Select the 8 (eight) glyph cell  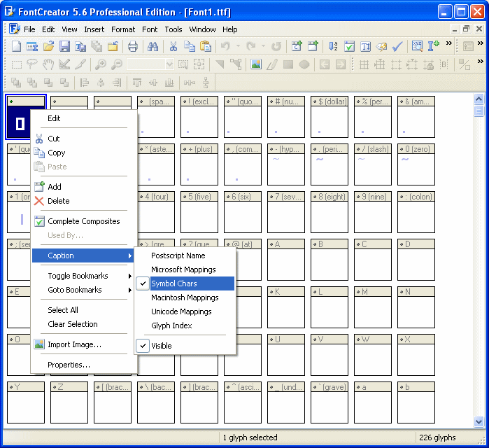pos(329,212)
